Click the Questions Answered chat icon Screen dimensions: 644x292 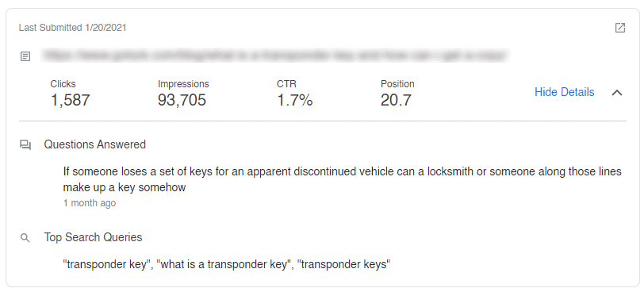click(x=25, y=145)
